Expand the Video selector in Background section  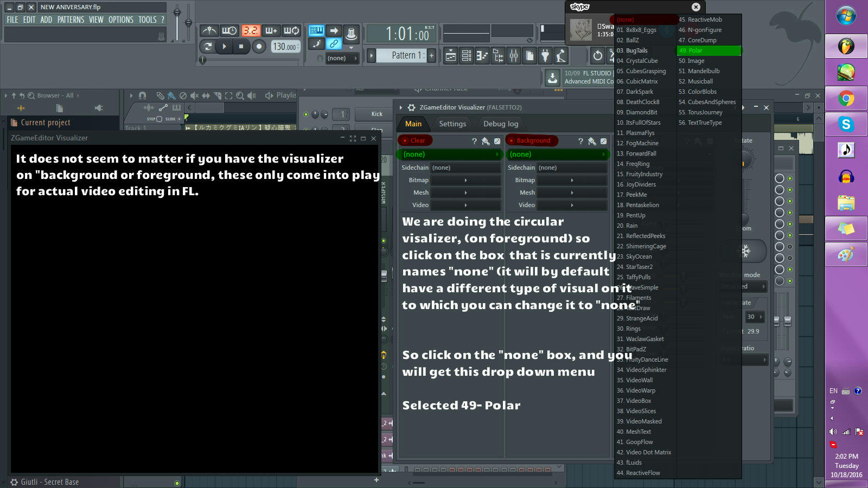click(572, 205)
